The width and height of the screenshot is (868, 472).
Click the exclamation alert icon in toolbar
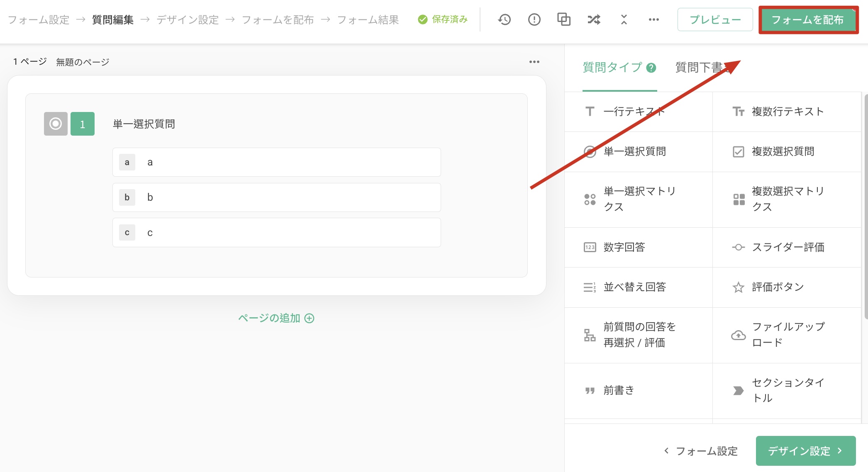pyautogui.click(x=534, y=19)
